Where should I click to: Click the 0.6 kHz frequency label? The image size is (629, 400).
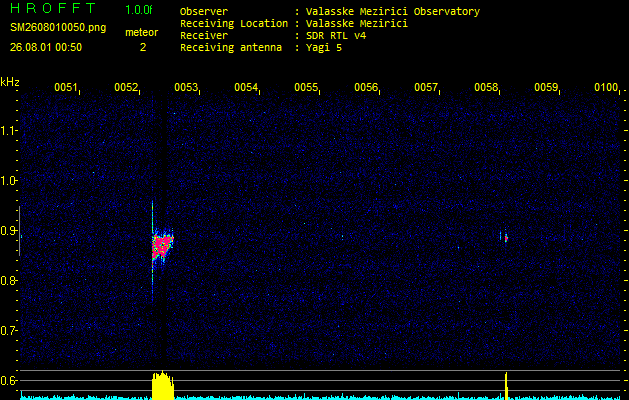[8, 380]
